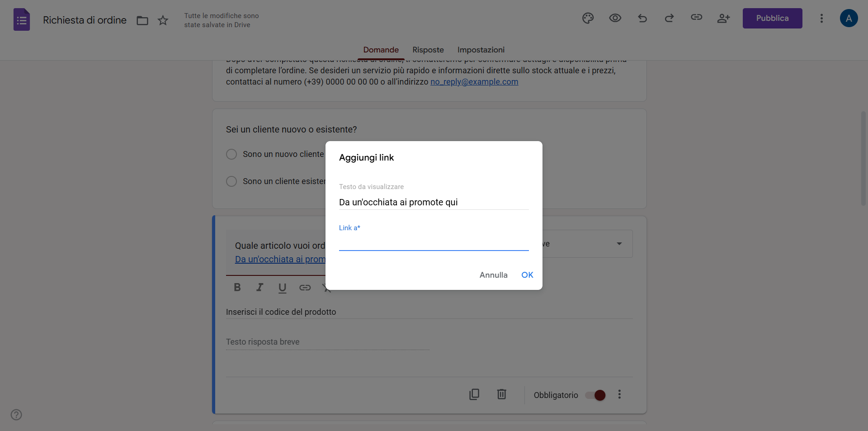Star the form Richiesta di ordine
Viewport: 868px width, 431px height.
163,20
